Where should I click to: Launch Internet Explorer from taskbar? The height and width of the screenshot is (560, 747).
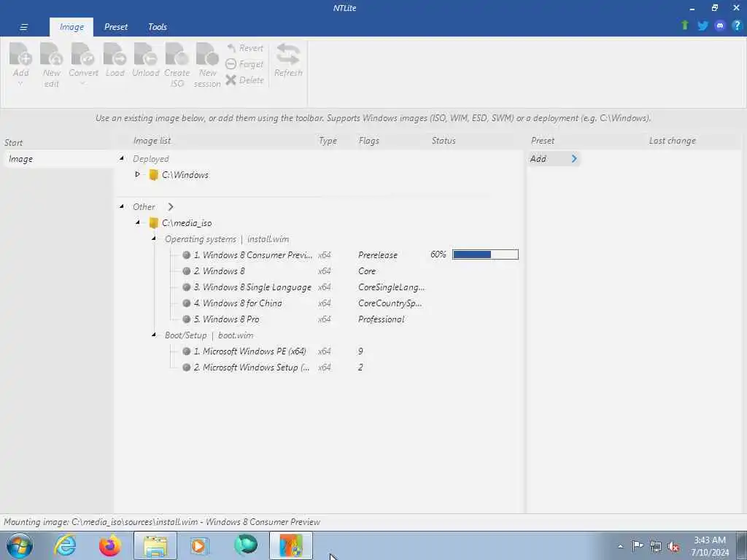point(65,545)
